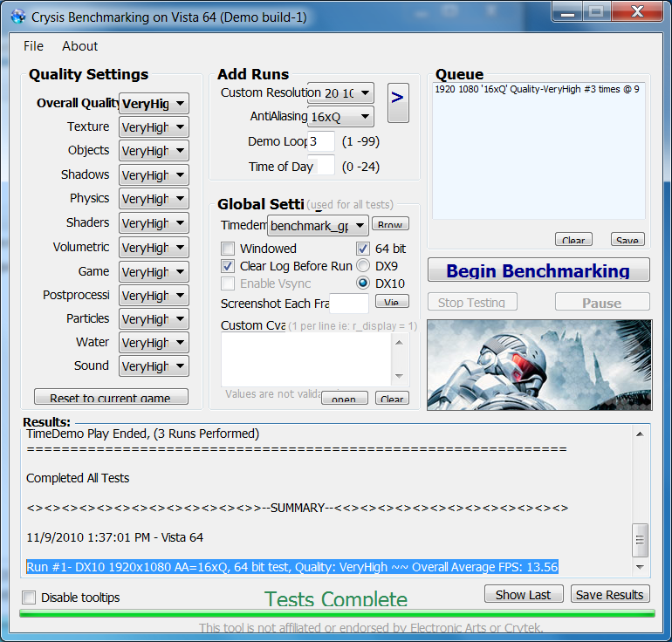Click the 'TimeDemo Play Ended' results line
672x642 pixels.
143,434
